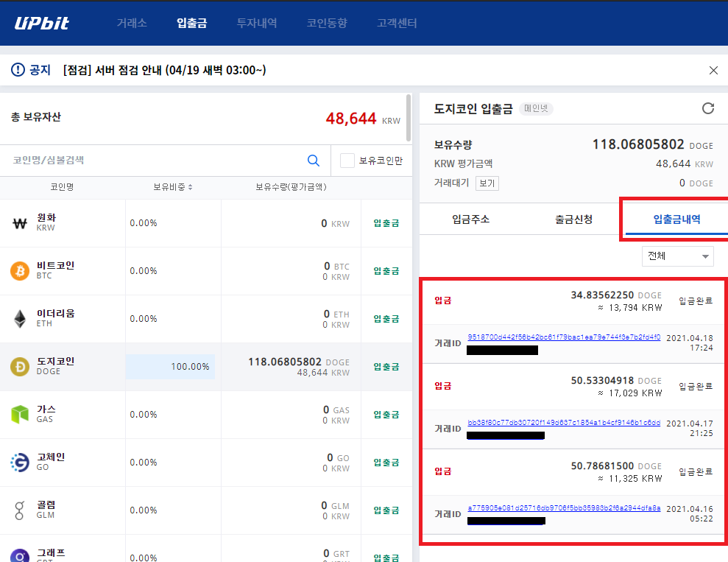Click the 비트코인 coin name
The height and width of the screenshot is (562, 728).
point(55,266)
